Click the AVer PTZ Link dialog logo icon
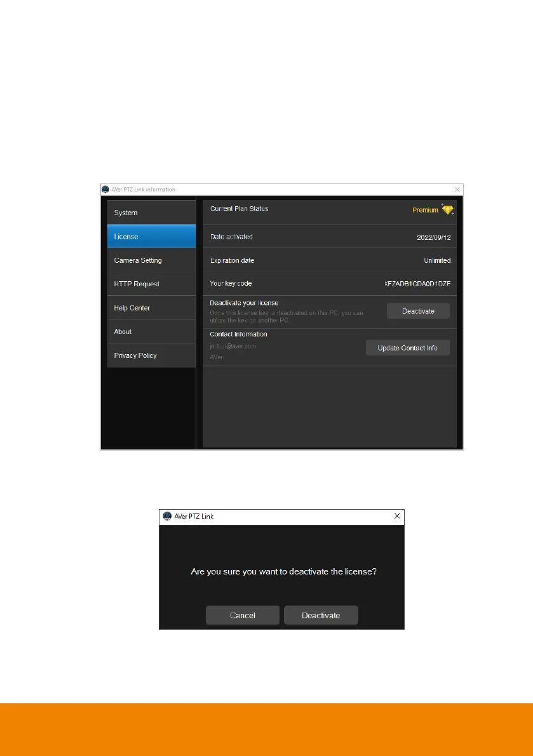This screenshot has height=756, width=533. pyautogui.click(x=167, y=516)
